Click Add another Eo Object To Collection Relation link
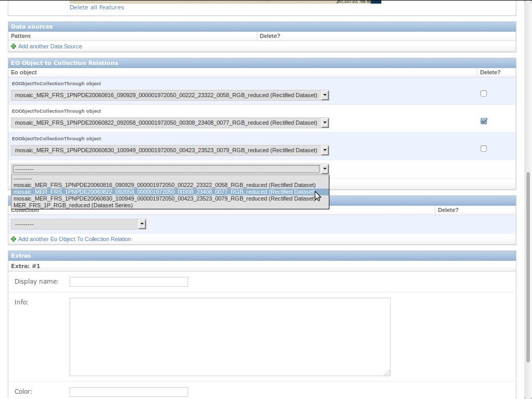The height and width of the screenshot is (399, 532). (74, 239)
